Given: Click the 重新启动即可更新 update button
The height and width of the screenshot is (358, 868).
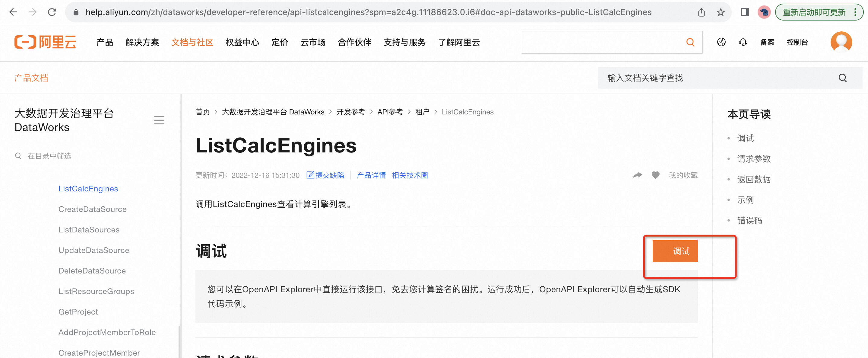Looking at the screenshot, I should coord(814,12).
